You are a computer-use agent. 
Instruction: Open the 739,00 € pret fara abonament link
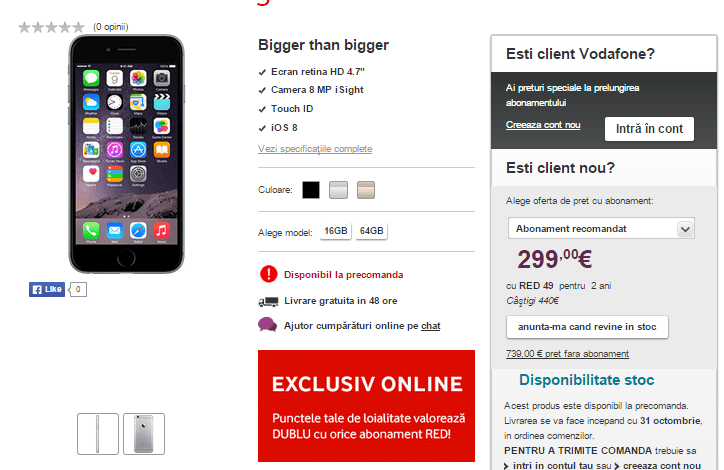pos(567,354)
